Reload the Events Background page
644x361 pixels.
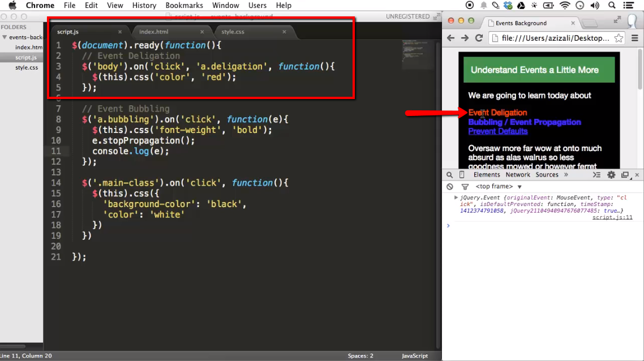click(479, 38)
